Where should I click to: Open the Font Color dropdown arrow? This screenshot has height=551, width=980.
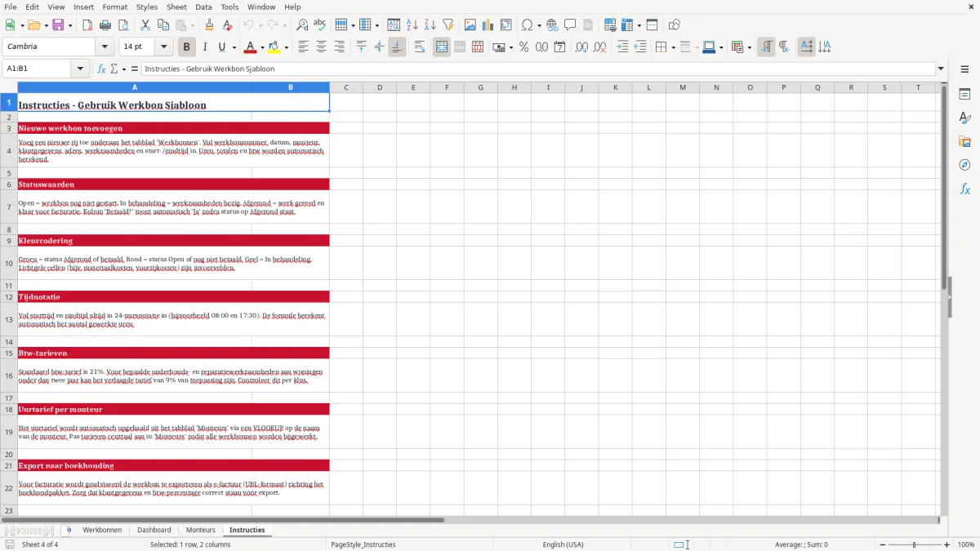coord(261,47)
